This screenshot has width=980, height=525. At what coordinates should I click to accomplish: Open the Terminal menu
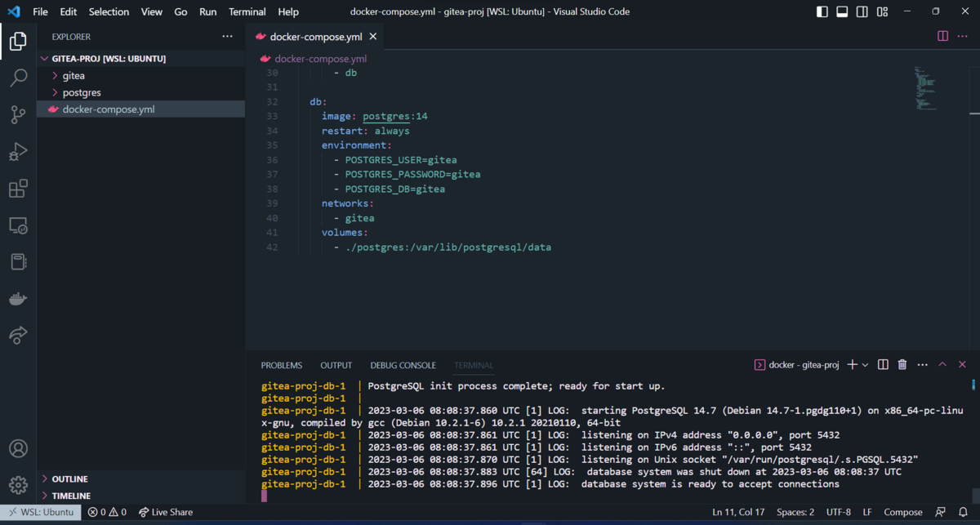tap(247, 11)
